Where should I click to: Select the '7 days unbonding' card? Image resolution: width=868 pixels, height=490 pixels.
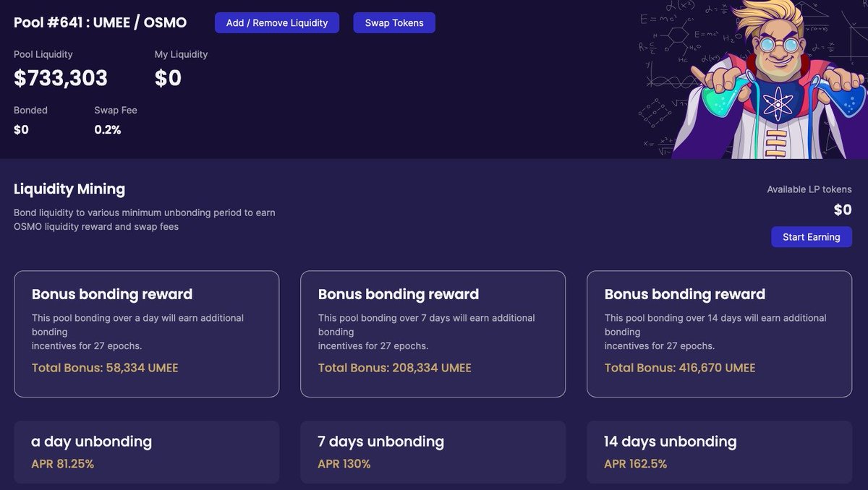[x=433, y=452]
